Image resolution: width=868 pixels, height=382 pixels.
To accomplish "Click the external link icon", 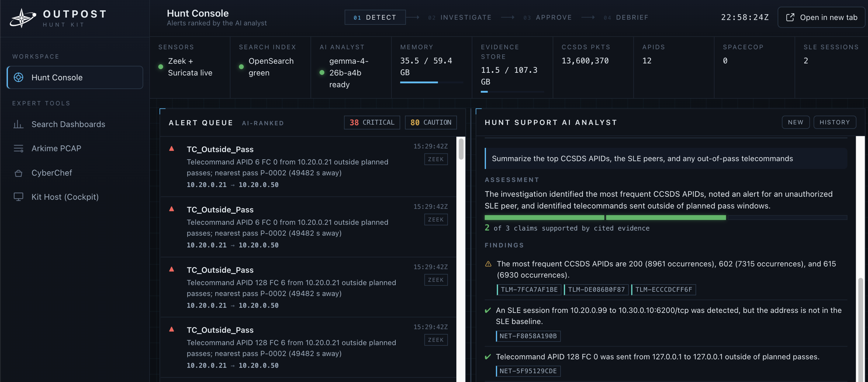I will 790,17.
